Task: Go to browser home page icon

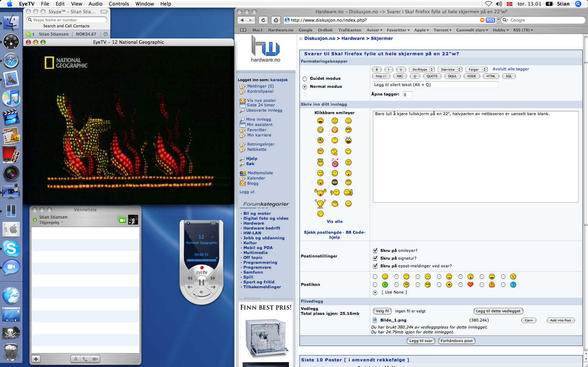Action: (276, 20)
